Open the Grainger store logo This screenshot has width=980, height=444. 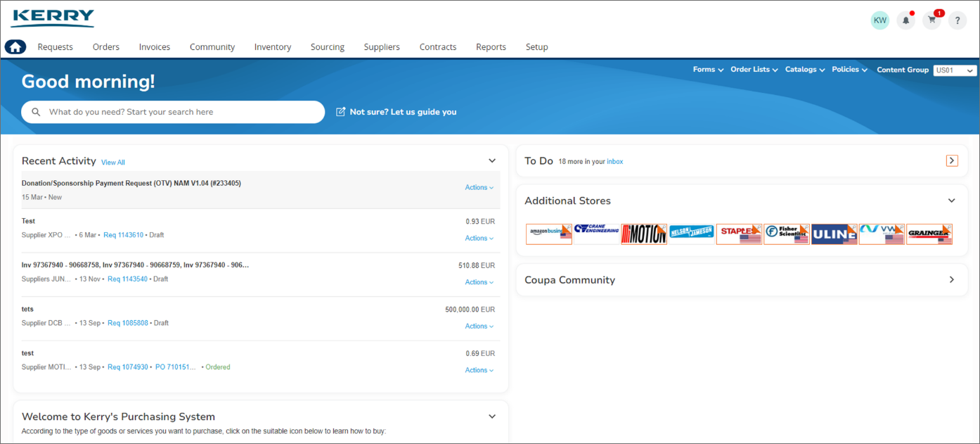(x=929, y=234)
